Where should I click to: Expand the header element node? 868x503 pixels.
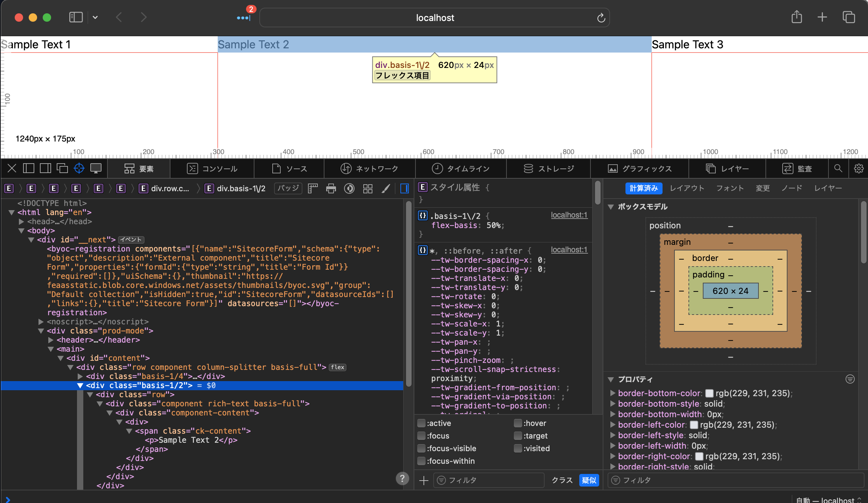click(51, 340)
